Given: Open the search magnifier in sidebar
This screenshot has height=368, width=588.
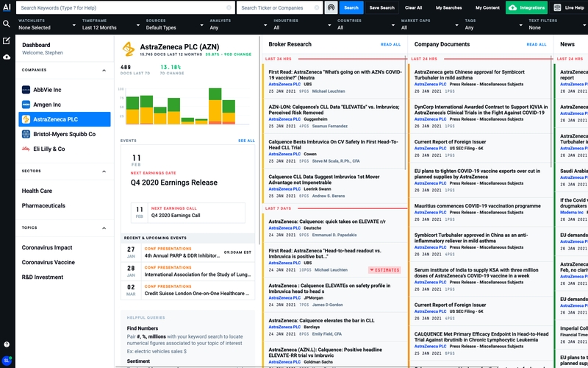Looking at the screenshot, I should pyautogui.click(x=7, y=24).
